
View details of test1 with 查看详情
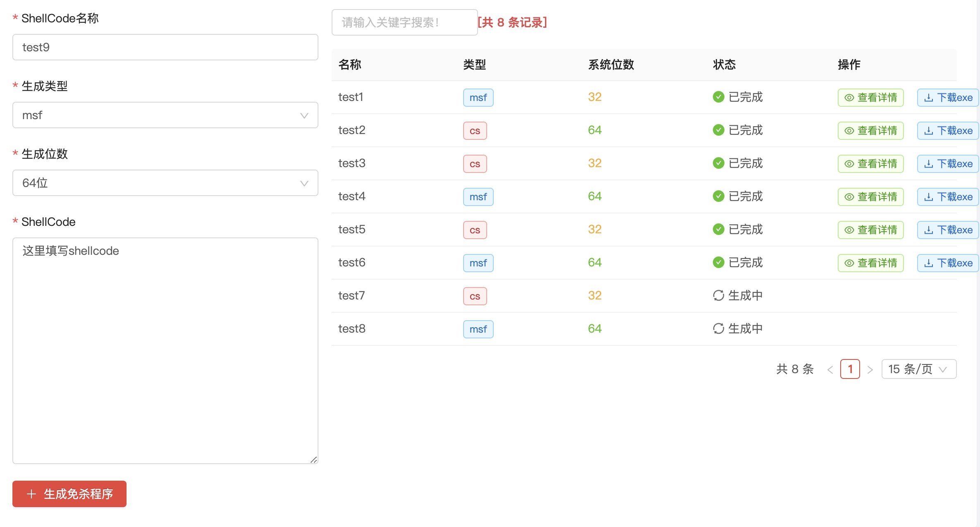(x=870, y=98)
